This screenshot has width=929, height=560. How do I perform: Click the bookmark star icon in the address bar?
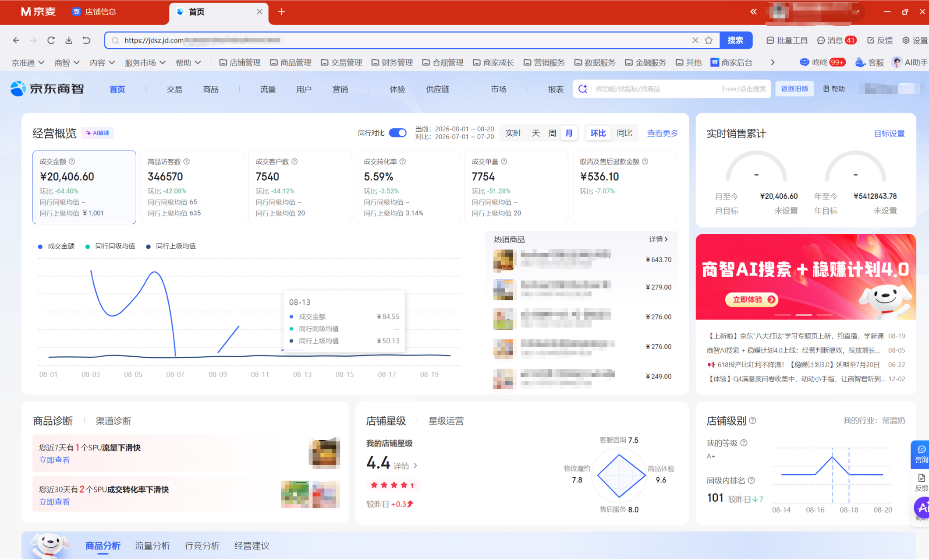[709, 40]
